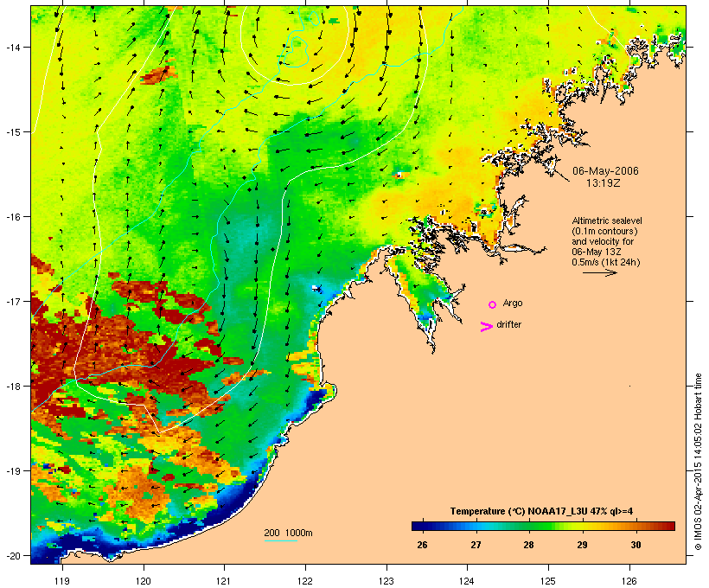This screenshot has width=709, height=588.
Task: Click the magenta Argo circle legend marker
Action: (493, 304)
